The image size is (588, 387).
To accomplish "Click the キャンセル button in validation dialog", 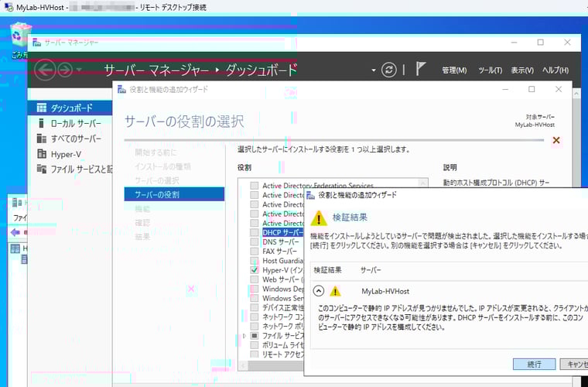I will click(x=574, y=364).
